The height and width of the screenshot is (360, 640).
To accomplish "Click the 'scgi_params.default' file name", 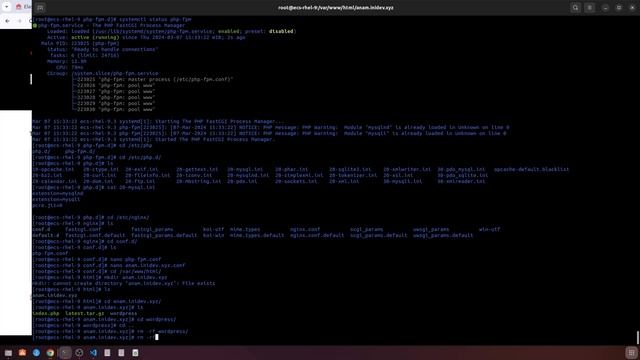I will (x=378, y=236).
